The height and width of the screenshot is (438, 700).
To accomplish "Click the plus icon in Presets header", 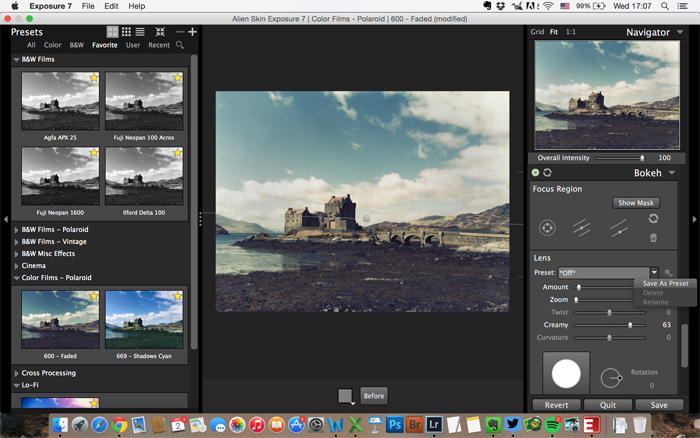I will (192, 32).
